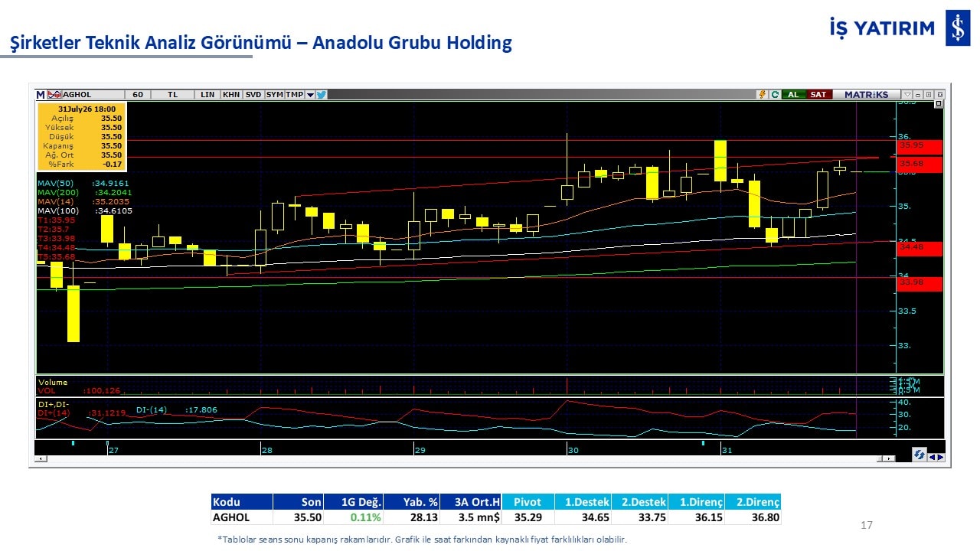
Task: Open the toolbar dropdown arrow after TMP
Action: tap(310, 95)
